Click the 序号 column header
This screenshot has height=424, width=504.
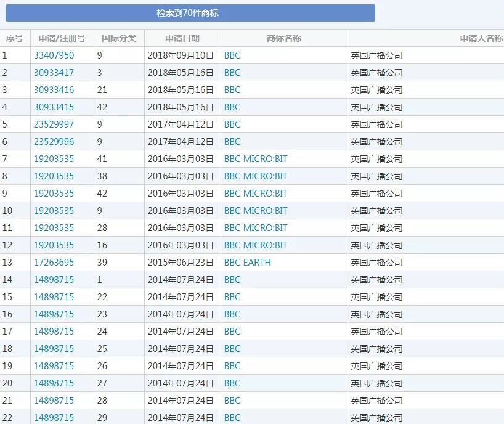[x=14, y=38]
